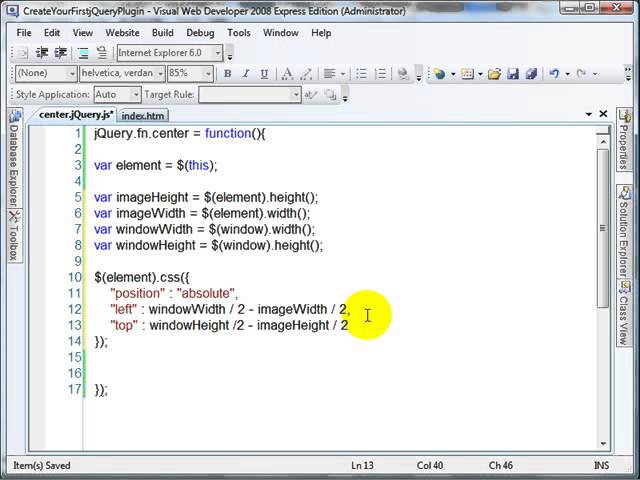Screen dimensions: 640x480
Task: Open the Class View side panel
Action: click(x=624, y=313)
